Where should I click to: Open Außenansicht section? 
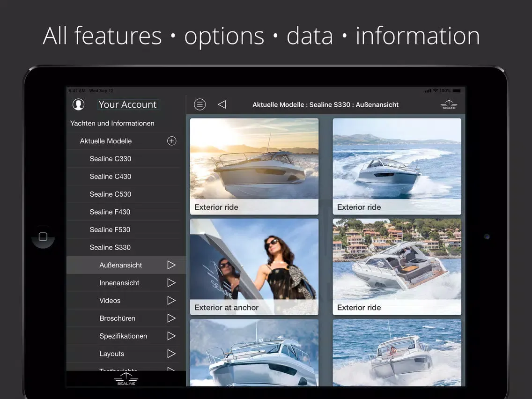[x=126, y=265]
